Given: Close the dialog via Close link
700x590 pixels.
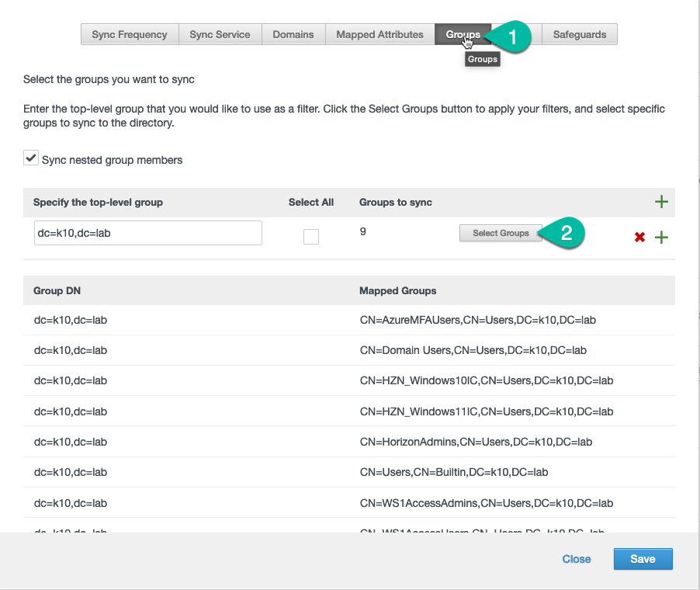Looking at the screenshot, I should tap(577, 559).
